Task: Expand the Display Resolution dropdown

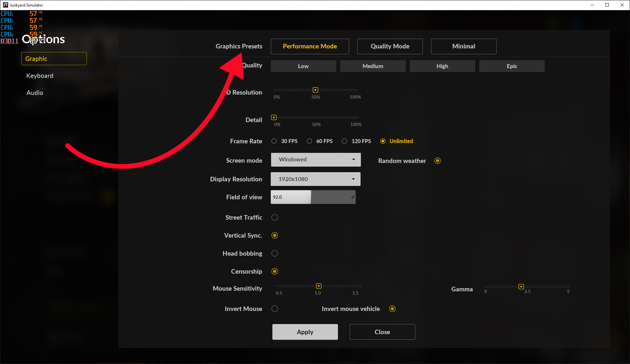Action: (316, 179)
